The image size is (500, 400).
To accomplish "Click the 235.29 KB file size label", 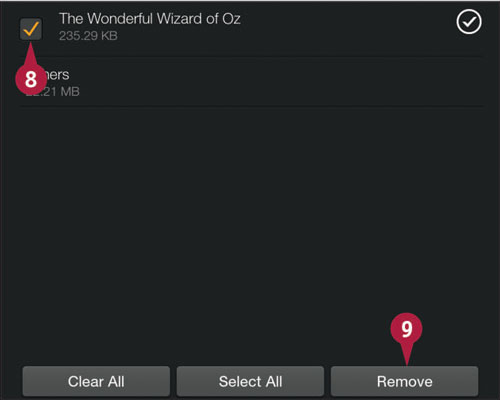I will pyautogui.click(x=88, y=36).
